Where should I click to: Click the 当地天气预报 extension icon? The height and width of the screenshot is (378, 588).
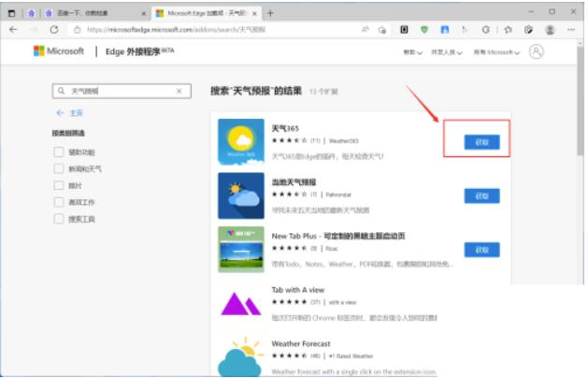pyautogui.click(x=241, y=196)
